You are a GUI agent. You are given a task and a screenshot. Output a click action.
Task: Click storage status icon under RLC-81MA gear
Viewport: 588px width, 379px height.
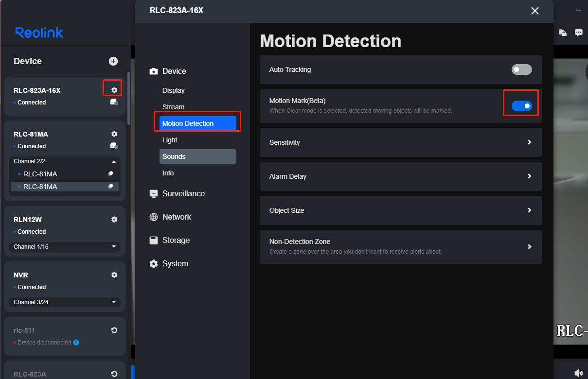point(114,146)
